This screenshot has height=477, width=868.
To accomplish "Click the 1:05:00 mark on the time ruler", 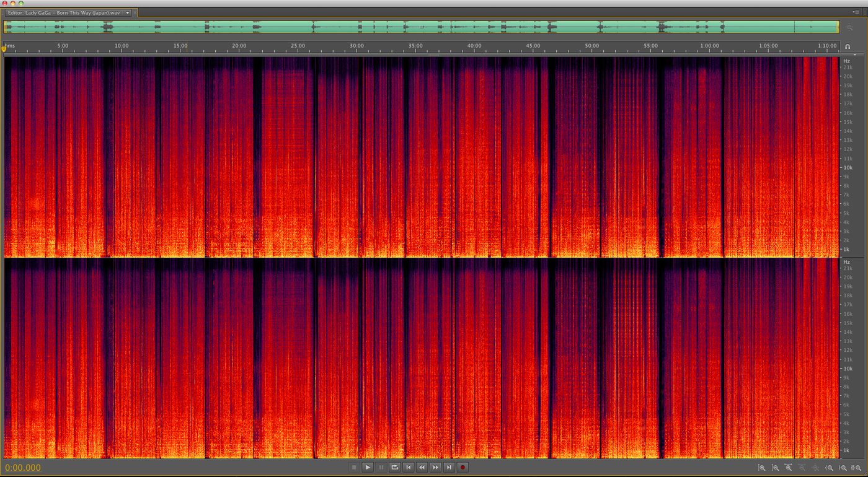I will pos(768,46).
